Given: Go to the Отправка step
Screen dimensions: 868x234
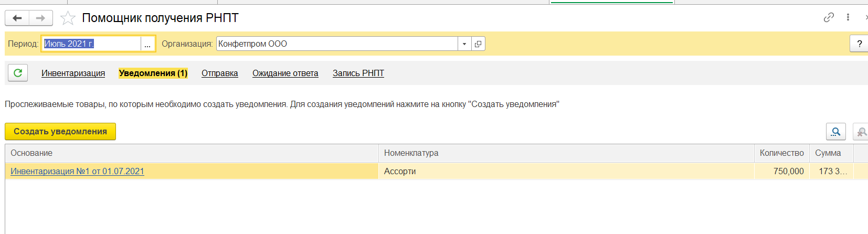Looking at the screenshot, I should pyautogui.click(x=219, y=73).
